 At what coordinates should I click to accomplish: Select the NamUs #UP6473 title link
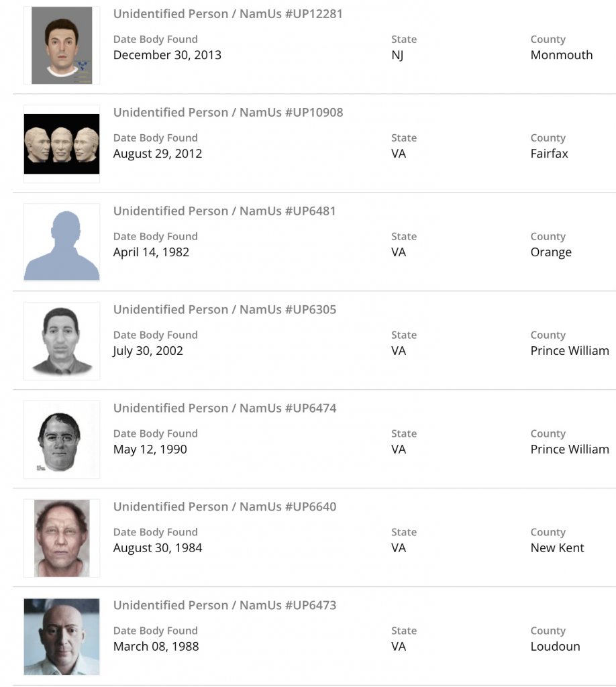224,606
